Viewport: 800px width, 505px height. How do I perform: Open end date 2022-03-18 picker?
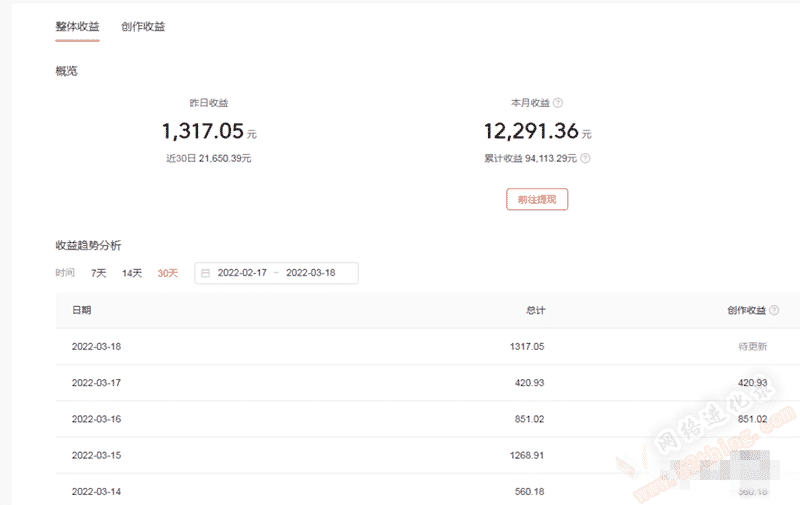[310, 273]
